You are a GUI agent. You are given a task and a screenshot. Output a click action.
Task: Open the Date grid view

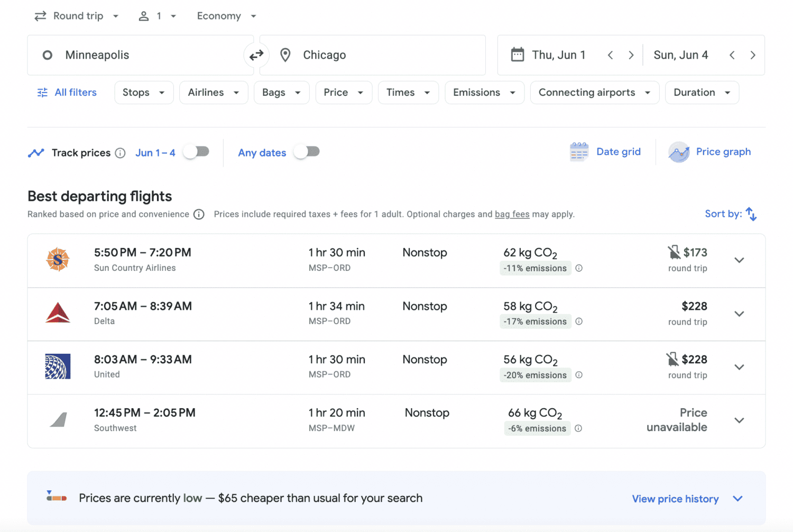point(606,152)
